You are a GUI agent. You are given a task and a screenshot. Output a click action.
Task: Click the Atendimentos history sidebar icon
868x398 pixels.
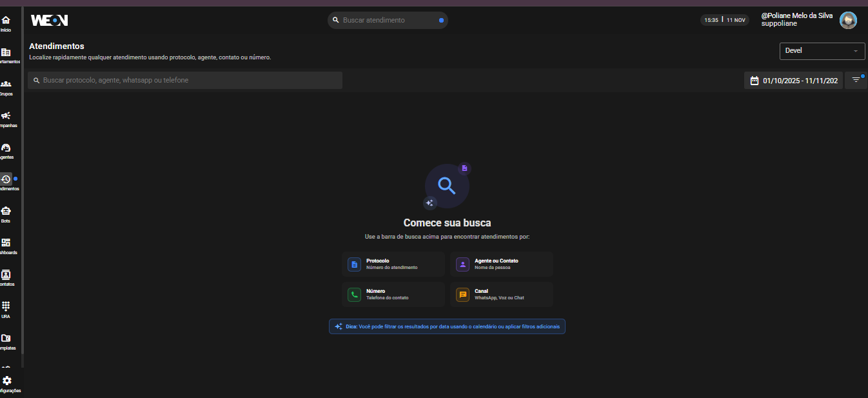6,180
